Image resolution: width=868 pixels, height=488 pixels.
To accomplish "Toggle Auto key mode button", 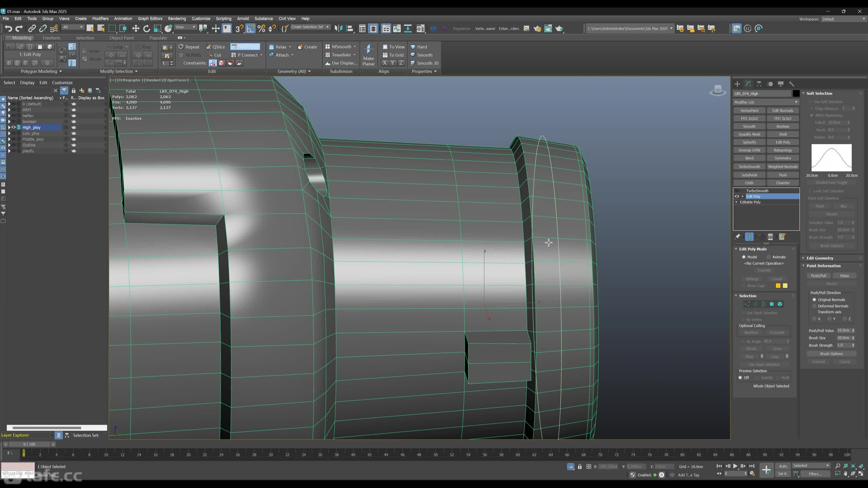I will 783,466.
